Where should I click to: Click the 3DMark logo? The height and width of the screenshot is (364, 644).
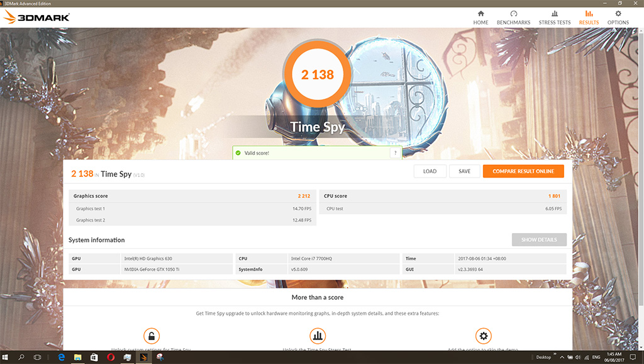[x=37, y=17]
